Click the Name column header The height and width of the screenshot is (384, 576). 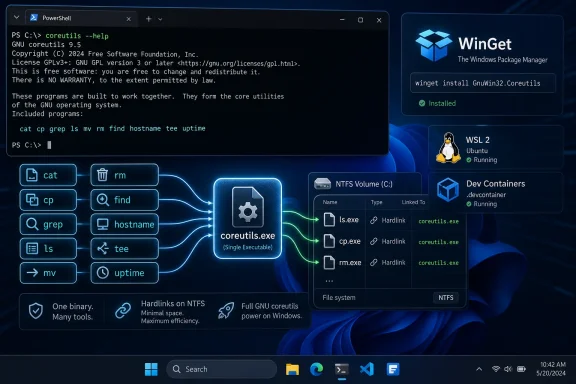coord(330,202)
